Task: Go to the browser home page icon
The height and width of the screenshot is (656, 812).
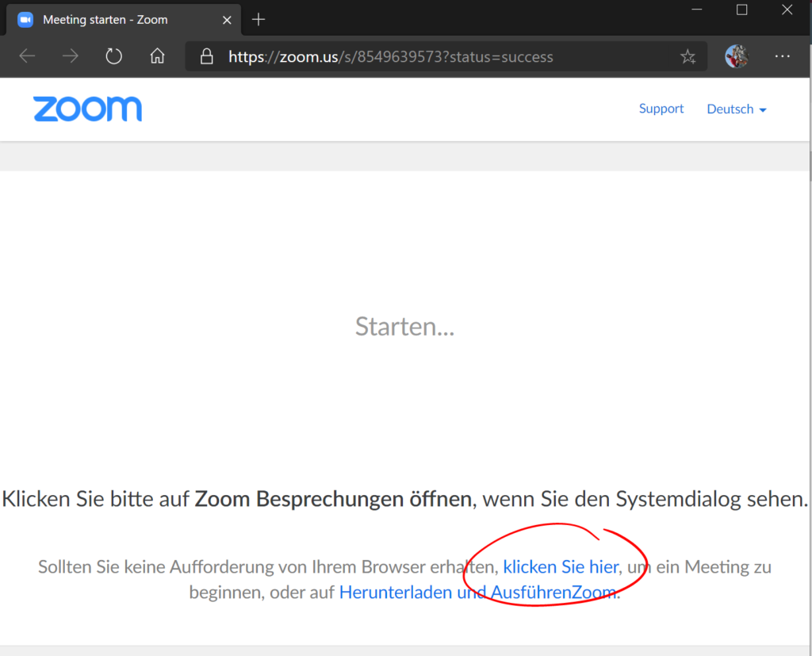Action: 157,56
